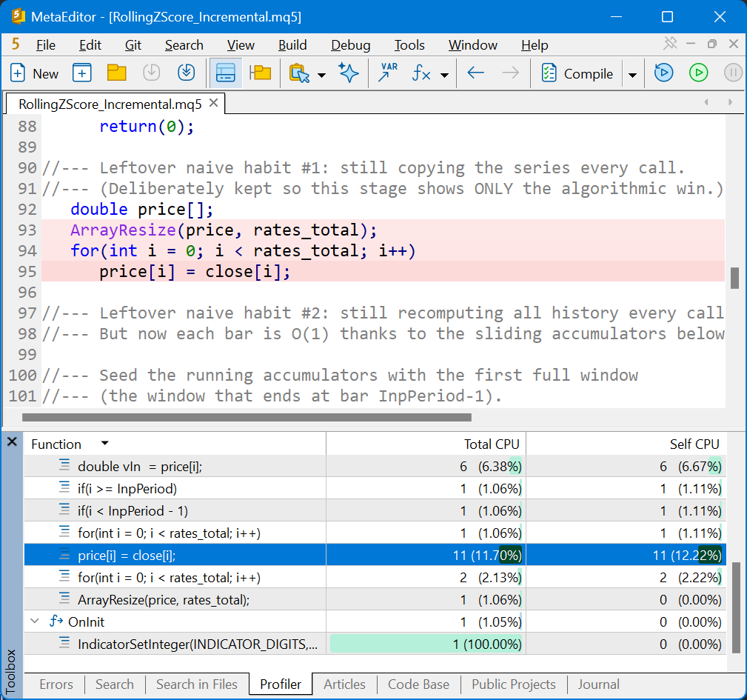Open the Debug menu

351,44
